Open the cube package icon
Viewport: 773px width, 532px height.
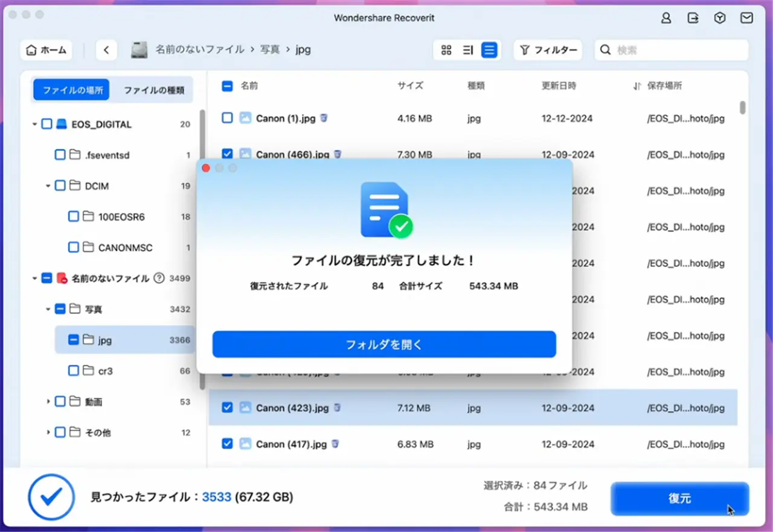[720, 18]
